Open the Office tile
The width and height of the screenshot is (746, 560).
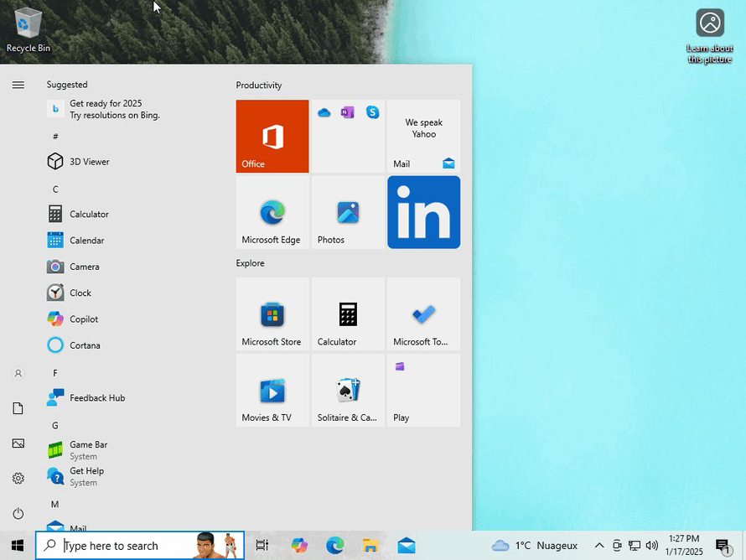tap(272, 136)
